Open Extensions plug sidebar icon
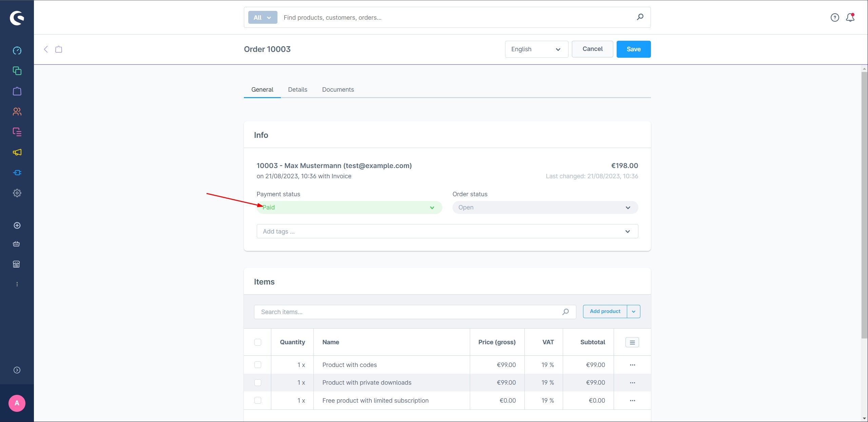868x422 pixels. [x=17, y=172]
